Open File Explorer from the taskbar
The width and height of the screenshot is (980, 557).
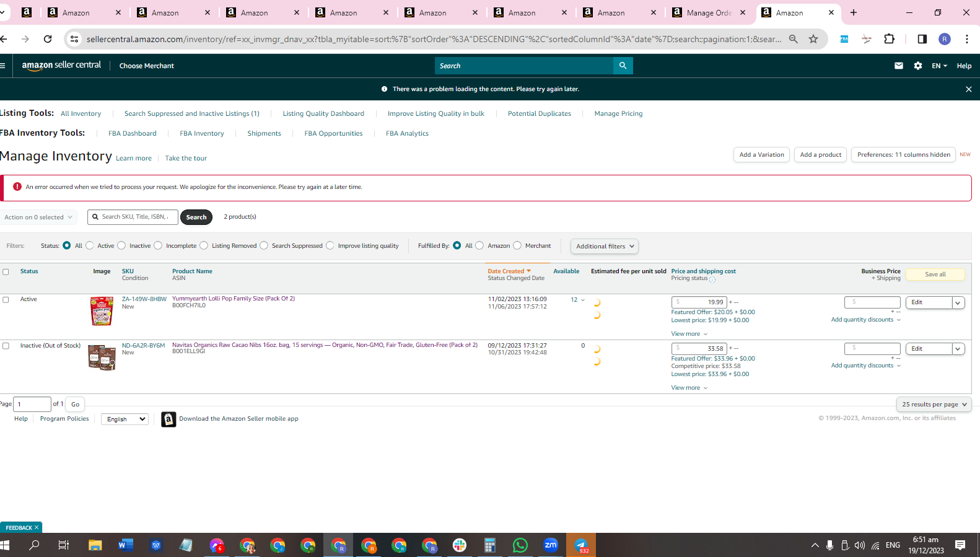[95, 545]
